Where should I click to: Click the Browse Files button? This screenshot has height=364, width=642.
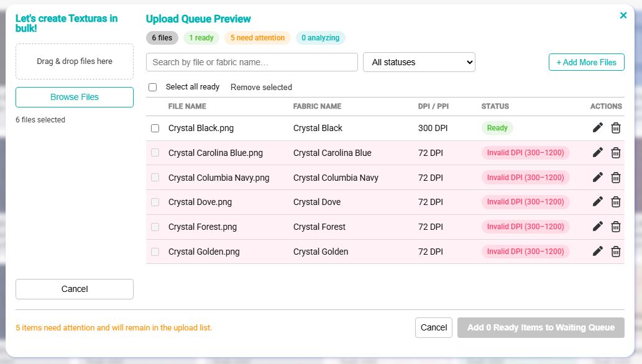click(x=75, y=97)
